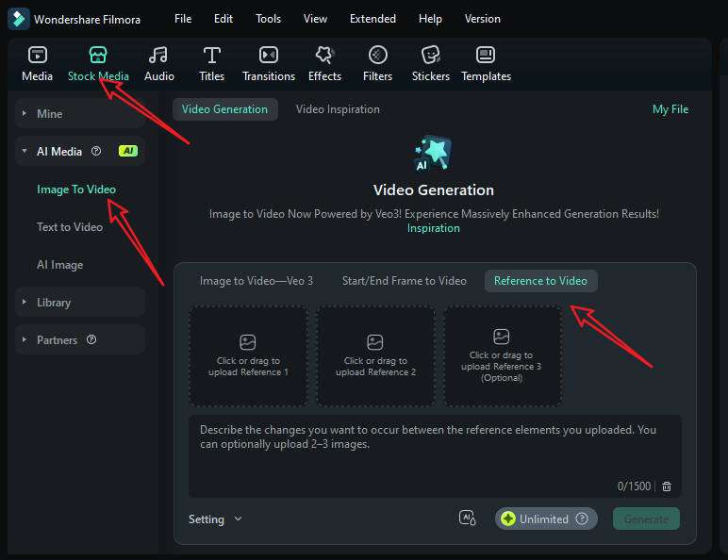728x560 pixels.
Task: Switch to Video Inspiration tab
Action: [338, 109]
